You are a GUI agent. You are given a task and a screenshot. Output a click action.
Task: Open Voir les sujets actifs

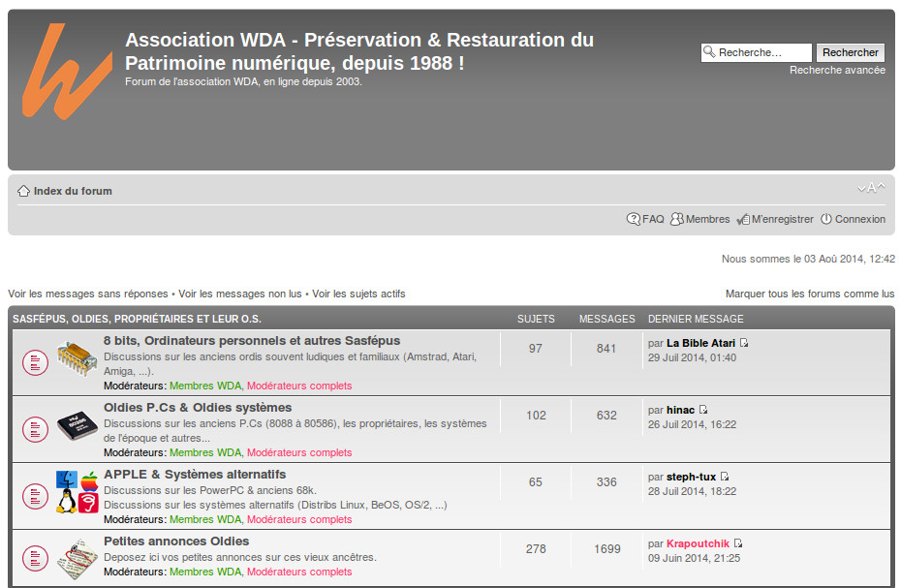[358, 294]
